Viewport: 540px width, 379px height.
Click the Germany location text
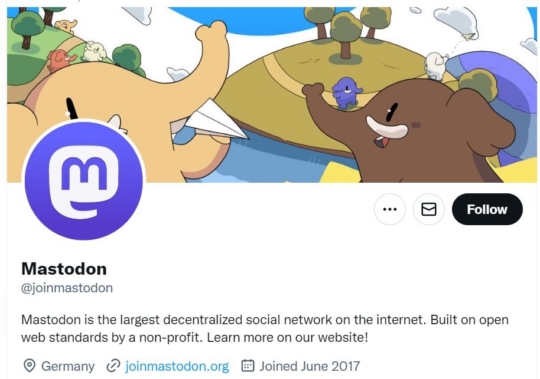click(x=68, y=366)
